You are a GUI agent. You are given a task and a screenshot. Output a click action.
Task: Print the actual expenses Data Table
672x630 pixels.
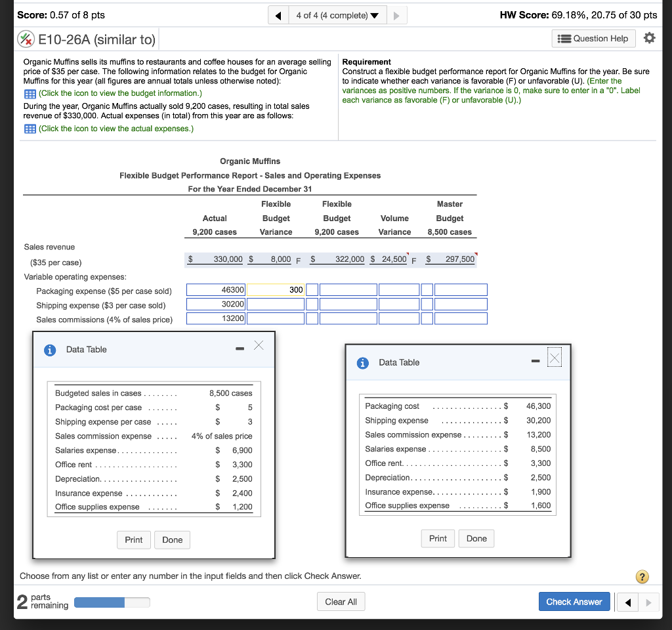(x=438, y=539)
